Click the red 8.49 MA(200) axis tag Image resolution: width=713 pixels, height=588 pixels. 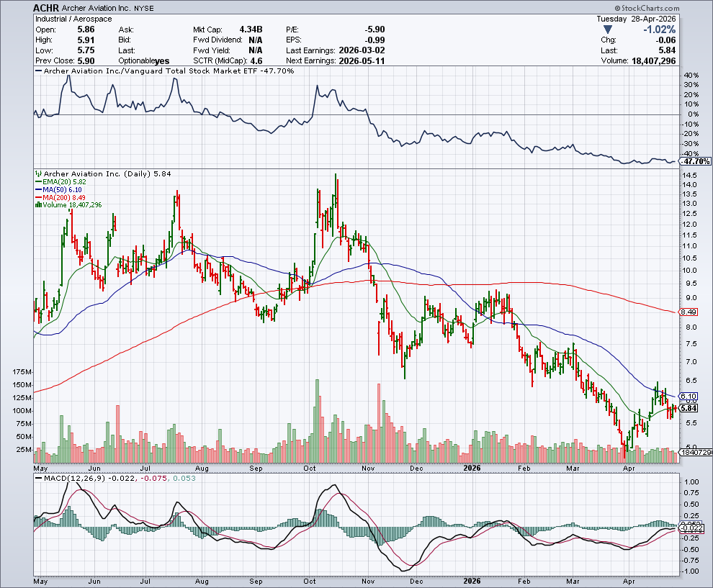pos(689,312)
